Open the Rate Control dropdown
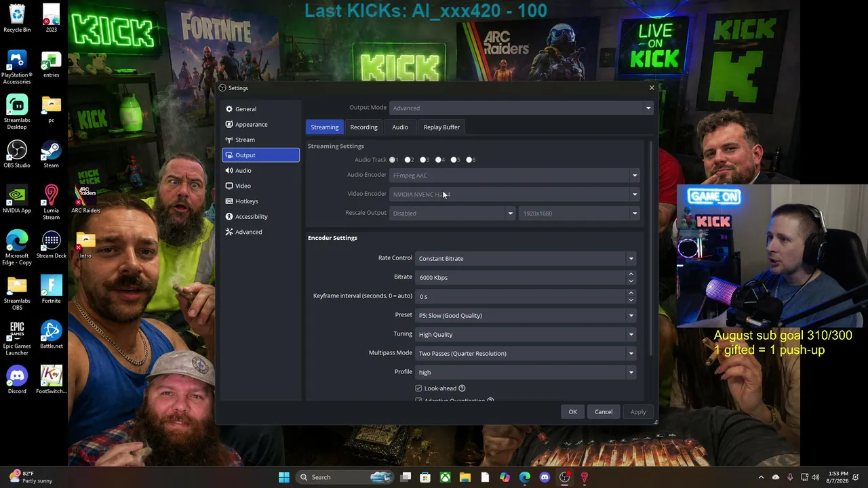Viewport: 868px width, 488px height. 526,258
